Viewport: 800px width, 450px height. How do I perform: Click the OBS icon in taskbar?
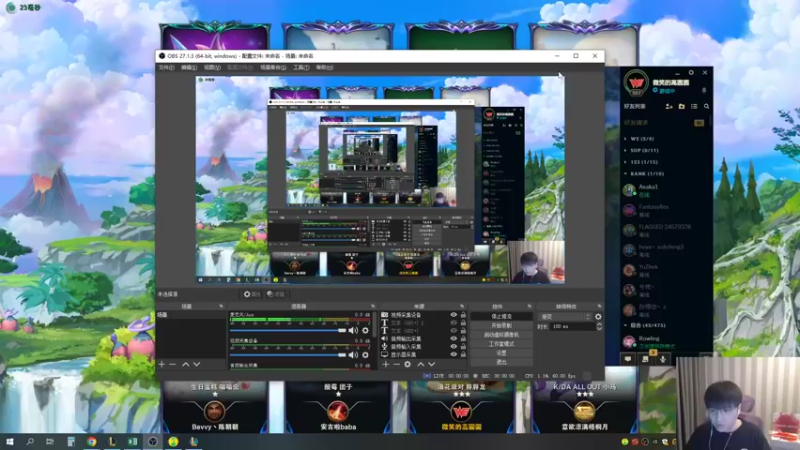(153, 441)
